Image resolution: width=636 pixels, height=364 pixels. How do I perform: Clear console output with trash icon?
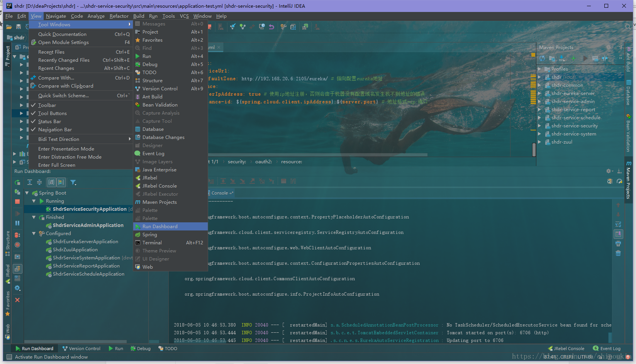pos(618,253)
